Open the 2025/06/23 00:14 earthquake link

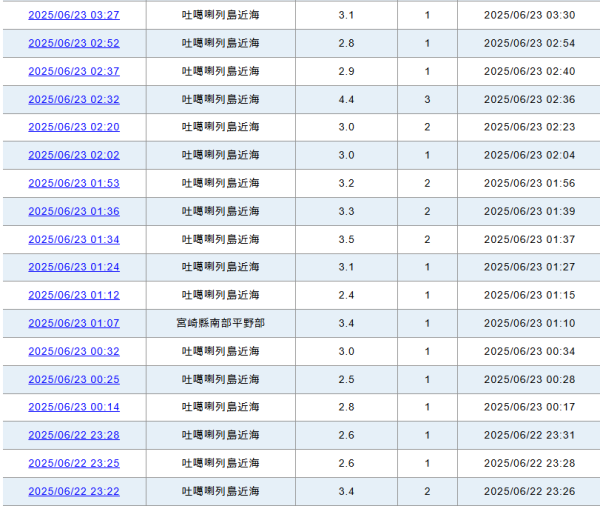tap(74, 407)
